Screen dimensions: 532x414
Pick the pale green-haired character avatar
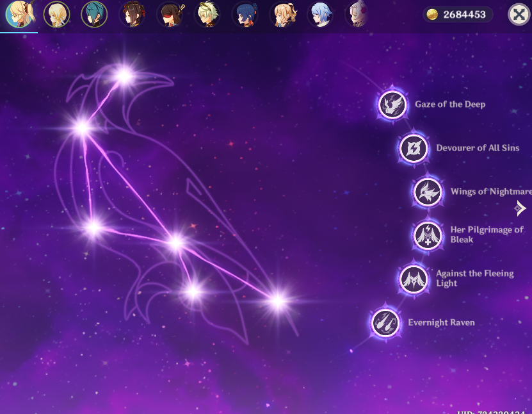point(207,15)
